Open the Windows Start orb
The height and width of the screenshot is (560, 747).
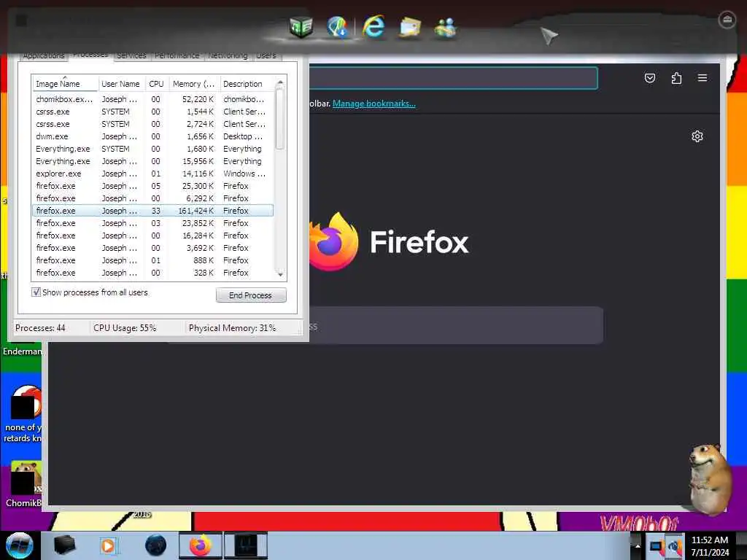pyautogui.click(x=20, y=545)
